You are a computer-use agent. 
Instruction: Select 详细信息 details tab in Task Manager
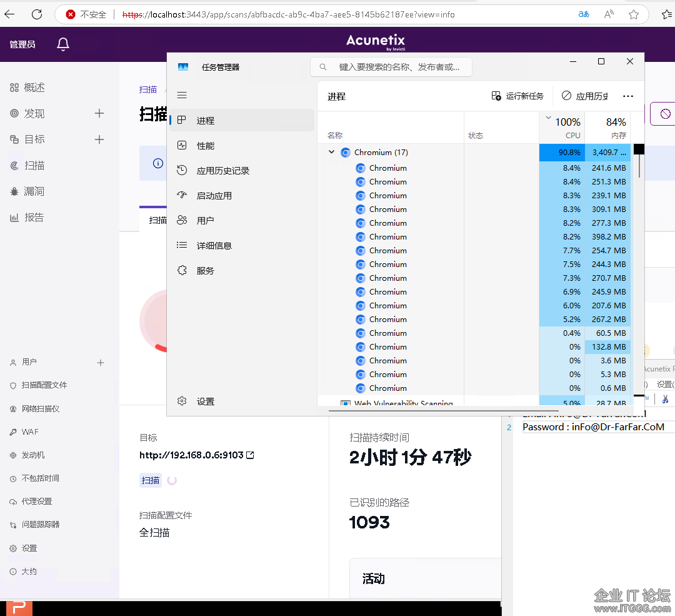(242, 246)
